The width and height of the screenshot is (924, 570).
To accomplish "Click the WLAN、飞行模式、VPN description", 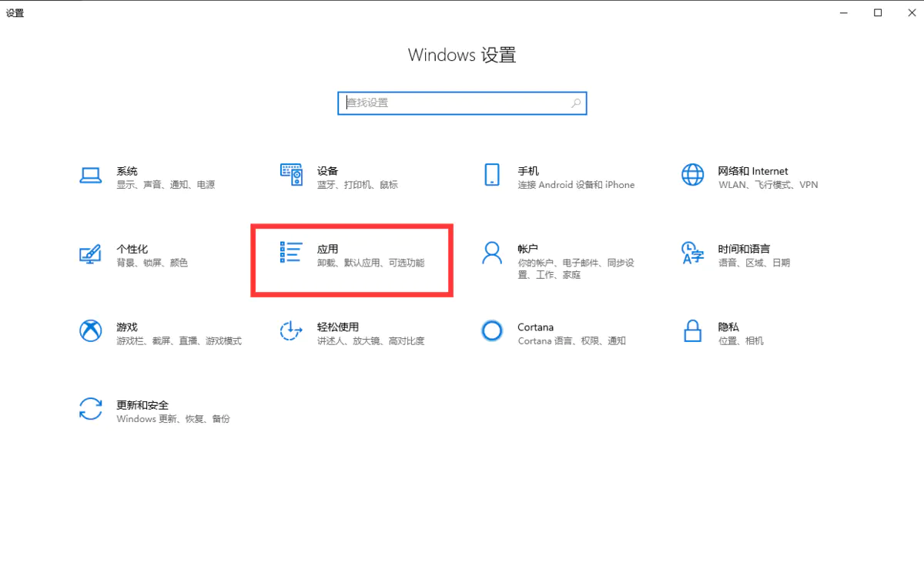I will (768, 185).
